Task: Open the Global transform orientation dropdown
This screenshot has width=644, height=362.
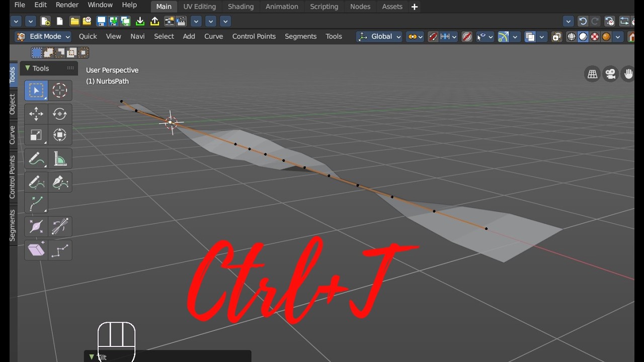Action: [x=379, y=37]
